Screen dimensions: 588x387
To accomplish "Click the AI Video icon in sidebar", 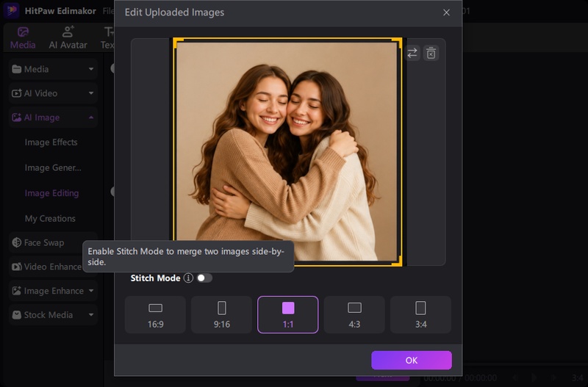I will [x=16, y=93].
